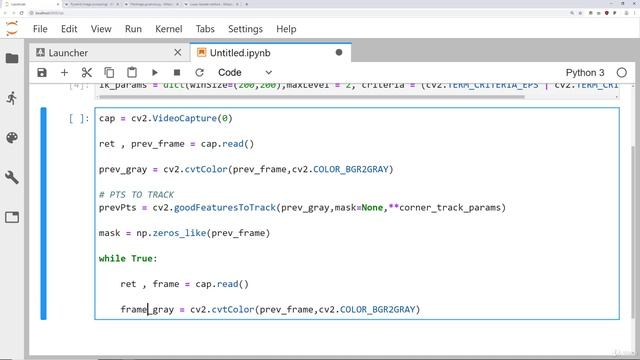Copy the selected cell
The width and height of the screenshot is (640, 360).
109,73
